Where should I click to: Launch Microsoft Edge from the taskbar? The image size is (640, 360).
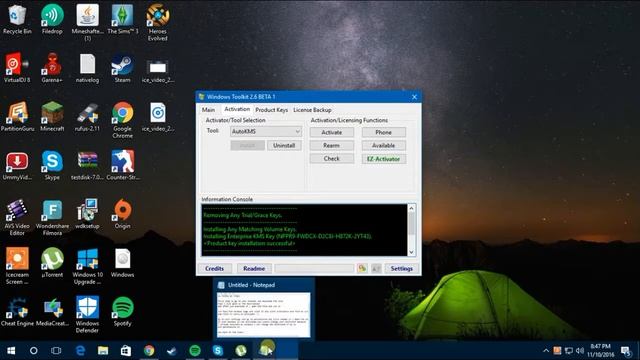tap(80, 351)
